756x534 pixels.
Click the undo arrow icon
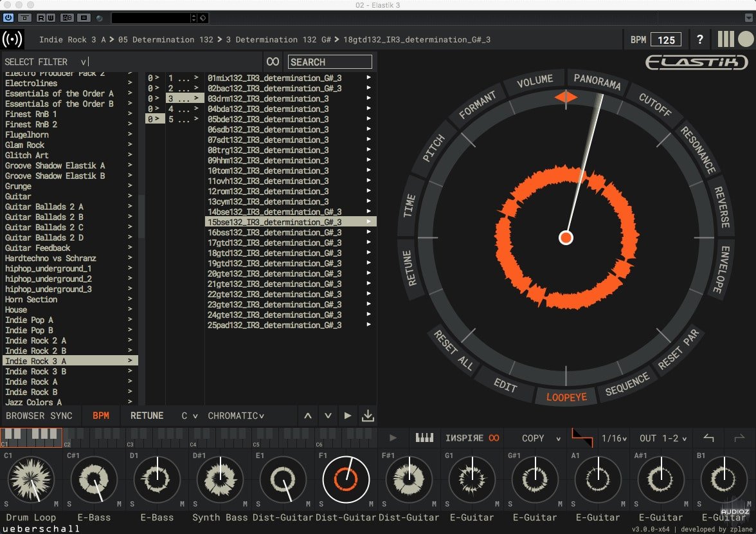(708, 438)
